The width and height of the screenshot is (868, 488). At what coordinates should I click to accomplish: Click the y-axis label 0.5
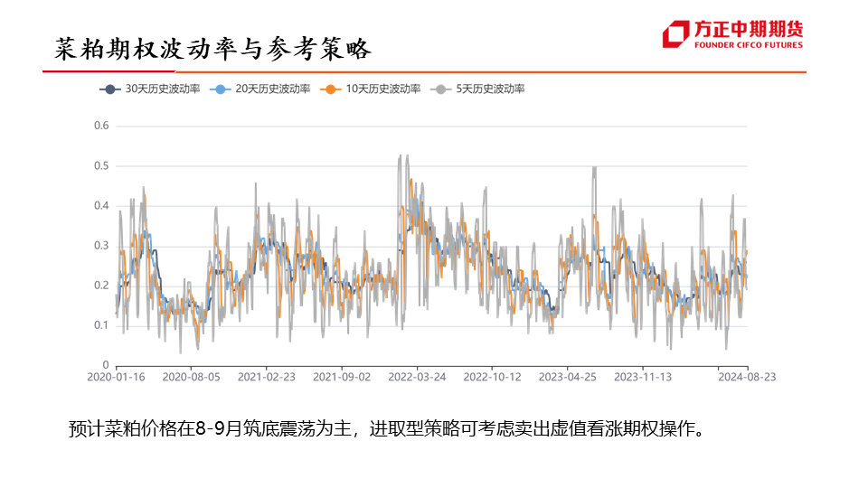click(x=101, y=166)
